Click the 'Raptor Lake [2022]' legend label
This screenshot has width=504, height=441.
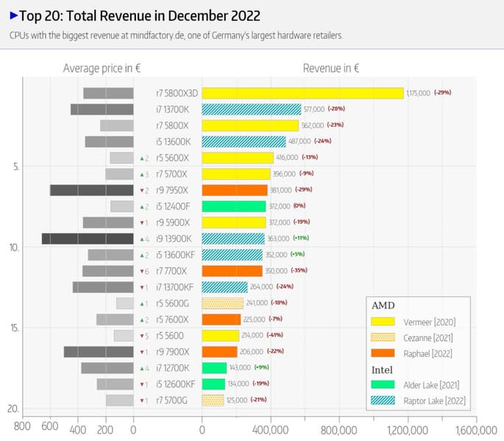click(435, 401)
